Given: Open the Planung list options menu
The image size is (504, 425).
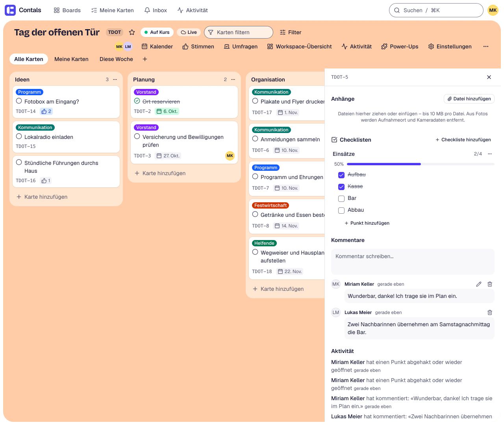Looking at the screenshot, I should click(233, 79).
